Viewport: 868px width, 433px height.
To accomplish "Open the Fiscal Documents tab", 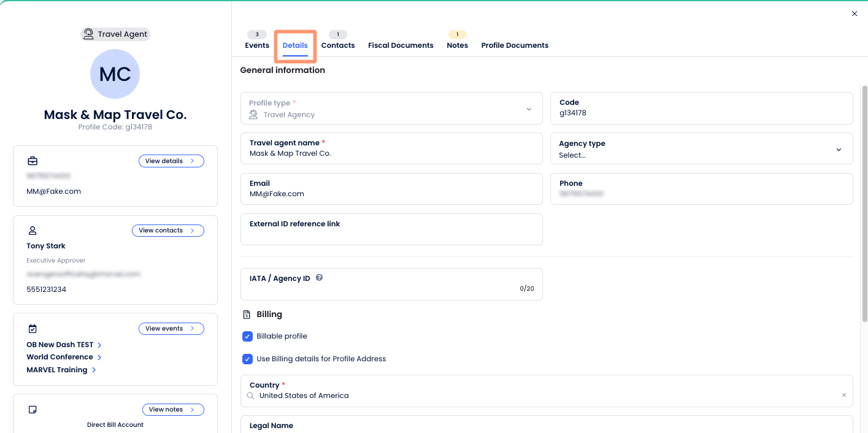I will (x=401, y=45).
